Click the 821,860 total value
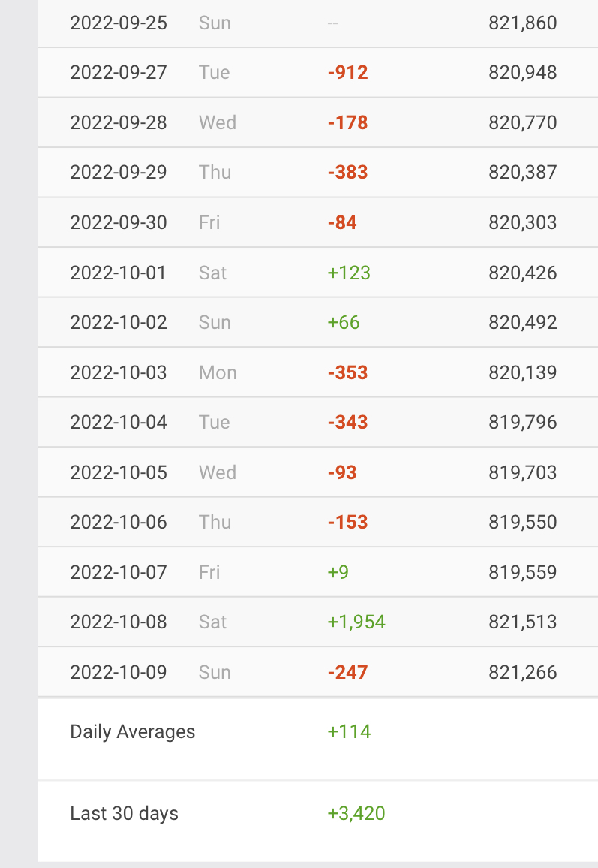598x868 pixels. tap(523, 23)
